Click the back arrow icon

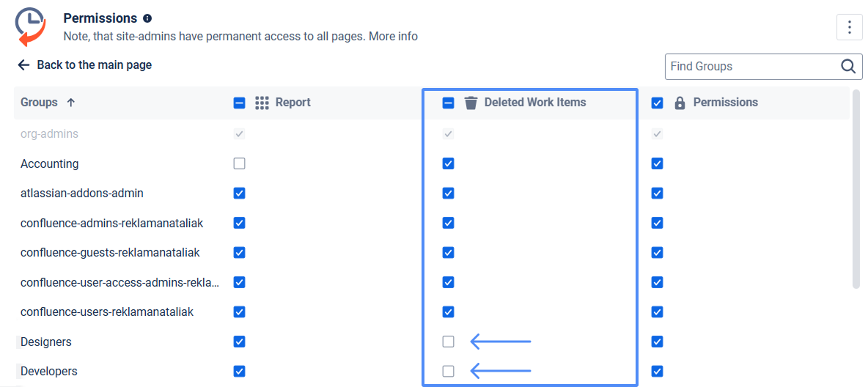(24, 64)
